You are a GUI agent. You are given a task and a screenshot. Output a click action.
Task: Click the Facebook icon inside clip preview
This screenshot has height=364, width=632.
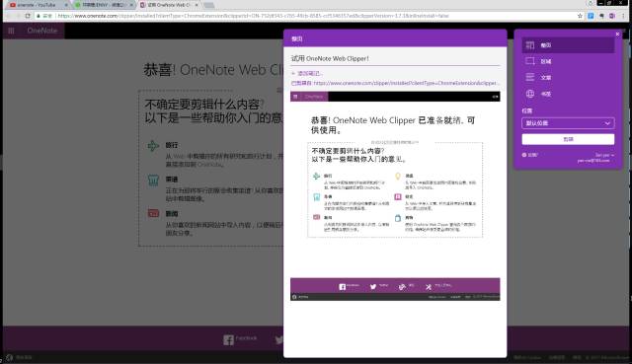[343, 287]
